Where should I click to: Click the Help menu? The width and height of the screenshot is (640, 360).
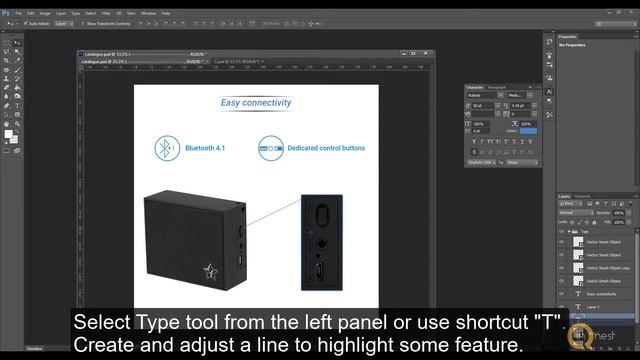pyautogui.click(x=165, y=13)
